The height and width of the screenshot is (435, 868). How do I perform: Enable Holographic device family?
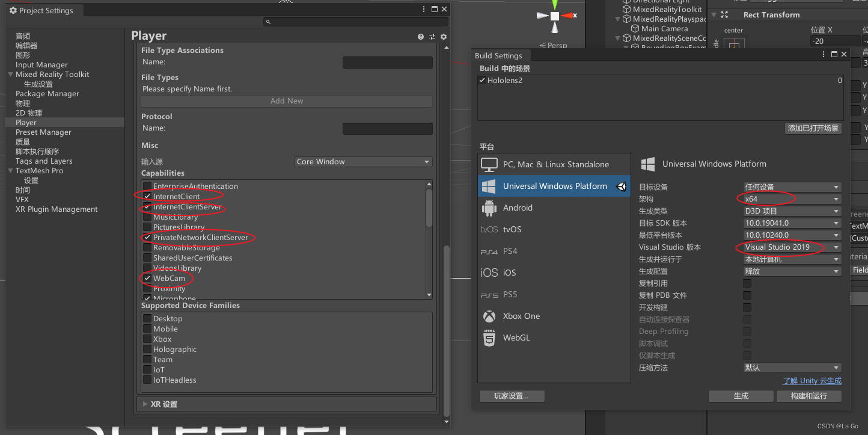[x=147, y=350]
